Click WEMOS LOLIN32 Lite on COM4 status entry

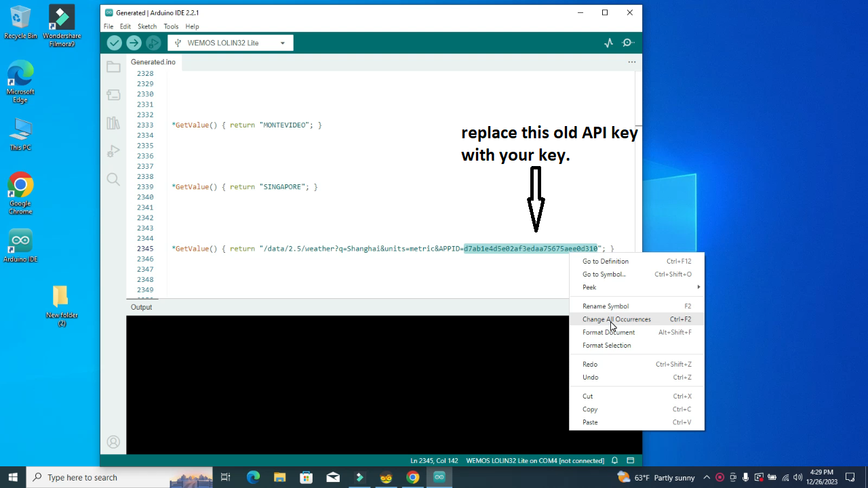[x=535, y=461]
